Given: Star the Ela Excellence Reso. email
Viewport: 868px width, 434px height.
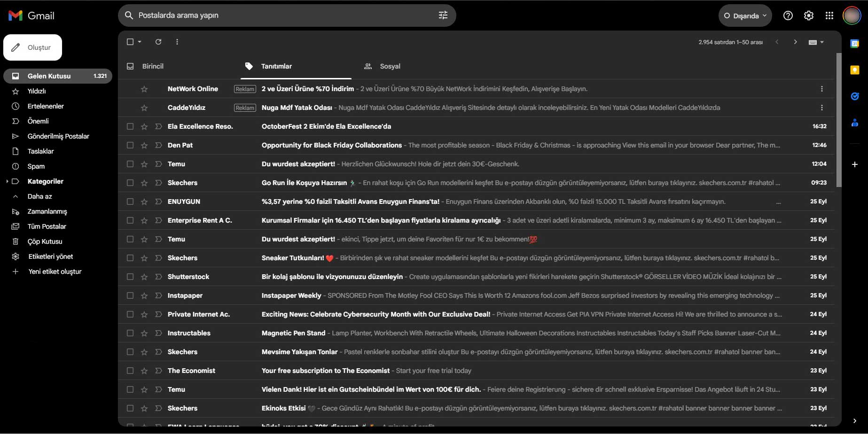Looking at the screenshot, I should 144,126.
